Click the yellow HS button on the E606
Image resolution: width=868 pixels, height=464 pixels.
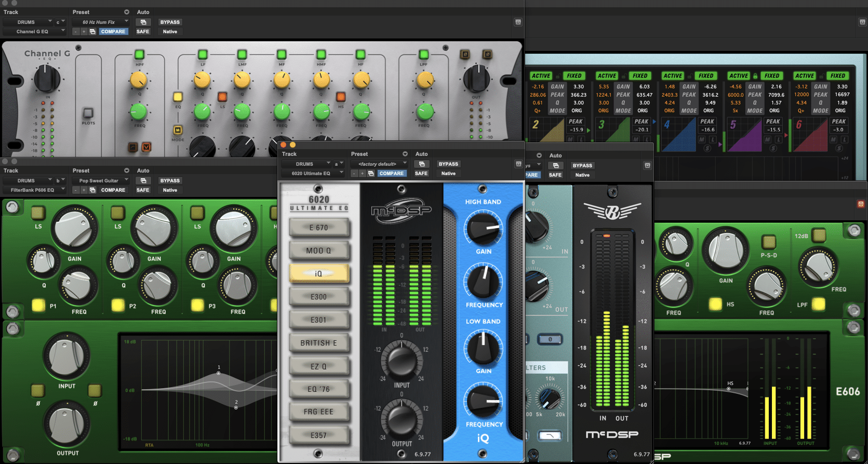(x=716, y=303)
